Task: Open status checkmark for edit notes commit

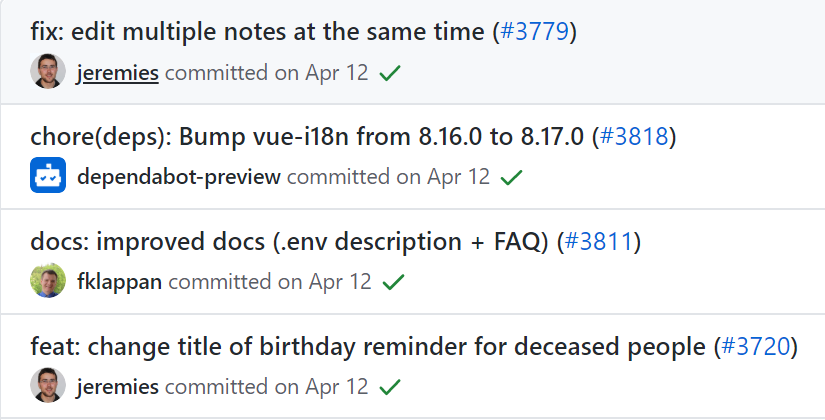Action: click(x=391, y=73)
